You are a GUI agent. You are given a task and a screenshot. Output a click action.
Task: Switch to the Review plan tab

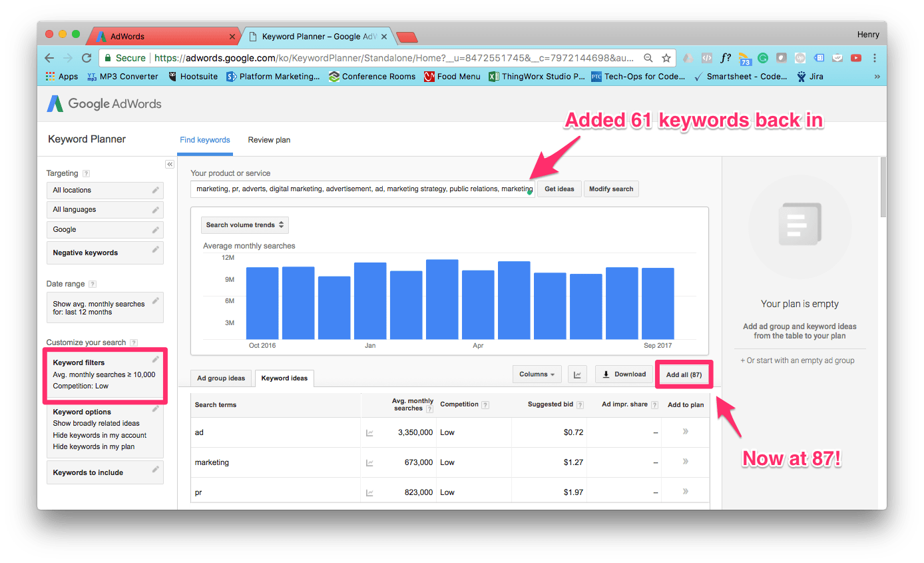(269, 140)
